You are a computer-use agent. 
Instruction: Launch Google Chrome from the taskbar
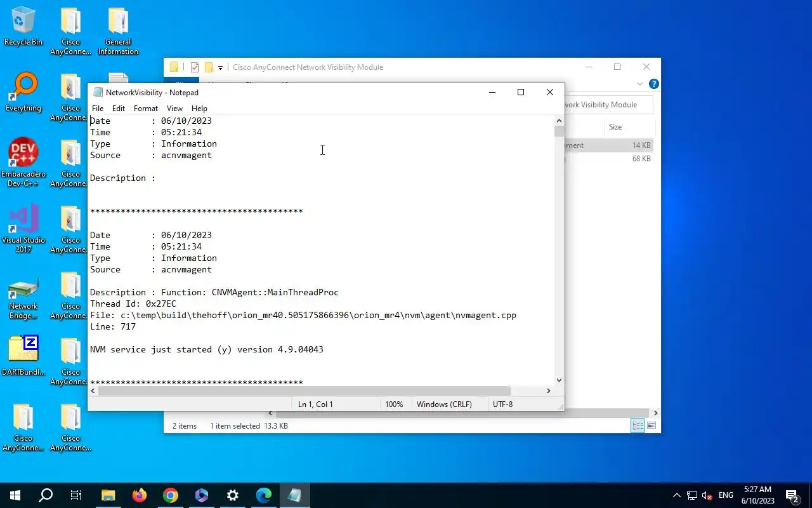click(x=171, y=495)
